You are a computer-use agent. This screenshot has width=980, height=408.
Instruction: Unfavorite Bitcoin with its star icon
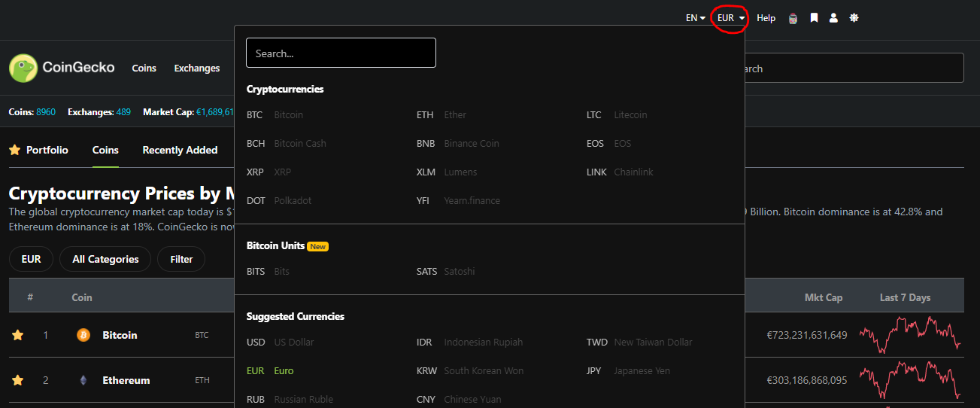(17, 335)
